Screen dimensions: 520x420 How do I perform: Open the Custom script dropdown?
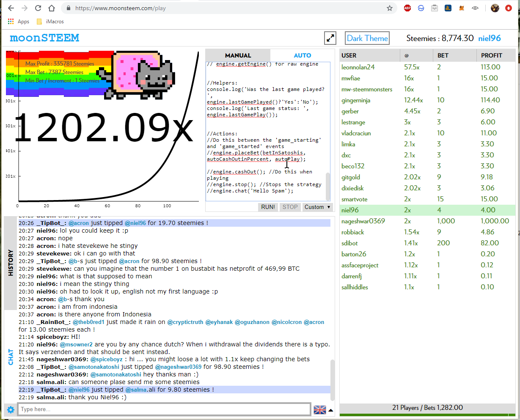click(x=318, y=207)
